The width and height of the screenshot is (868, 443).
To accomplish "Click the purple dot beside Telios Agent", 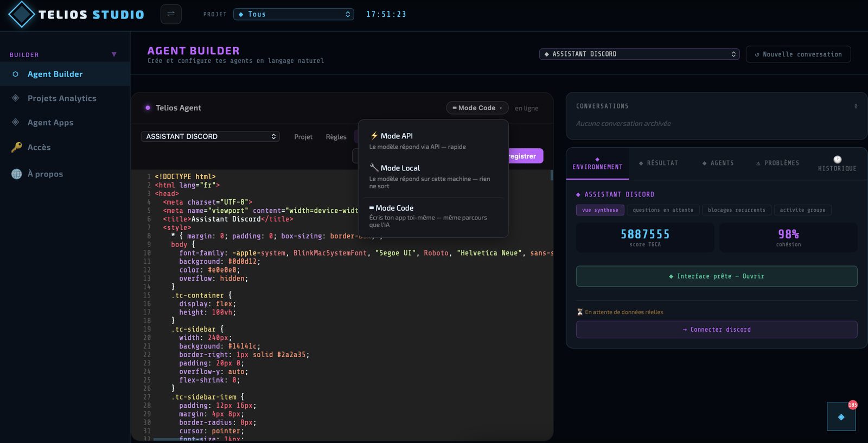I will [148, 107].
